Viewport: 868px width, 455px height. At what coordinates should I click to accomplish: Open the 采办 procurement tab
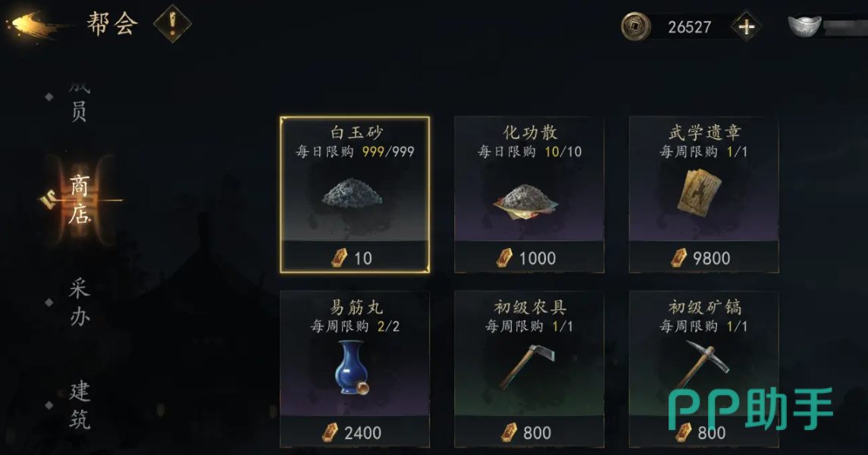click(x=79, y=303)
